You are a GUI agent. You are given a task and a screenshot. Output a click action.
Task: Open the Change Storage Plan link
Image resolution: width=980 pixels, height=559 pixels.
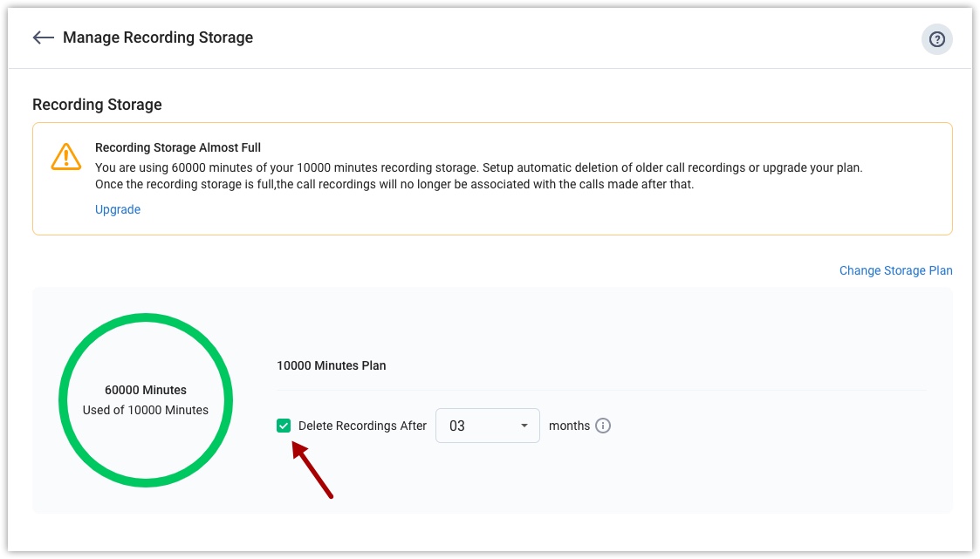point(895,270)
